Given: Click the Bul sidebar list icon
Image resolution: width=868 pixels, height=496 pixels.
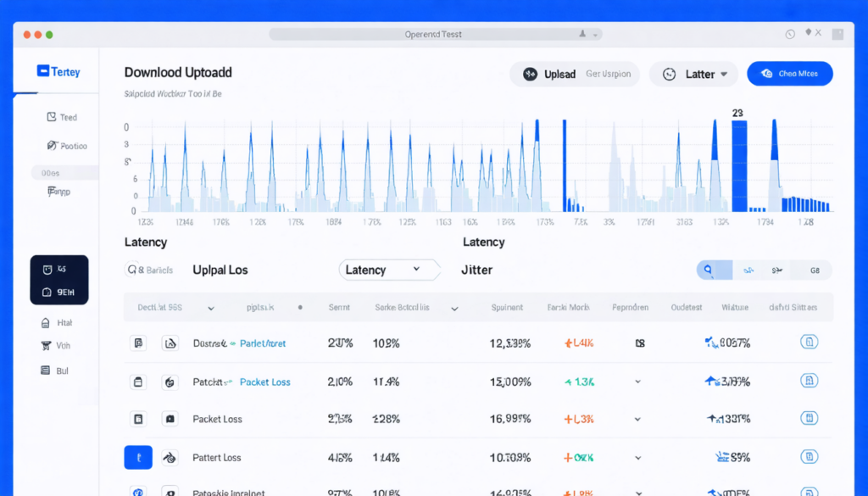Looking at the screenshot, I should pos(46,371).
